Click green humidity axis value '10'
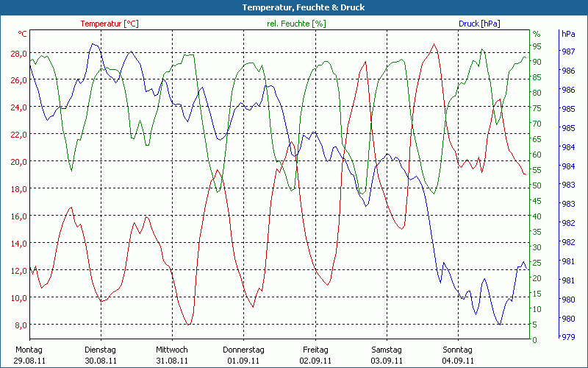This screenshot has height=368, width=588. pos(537,309)
